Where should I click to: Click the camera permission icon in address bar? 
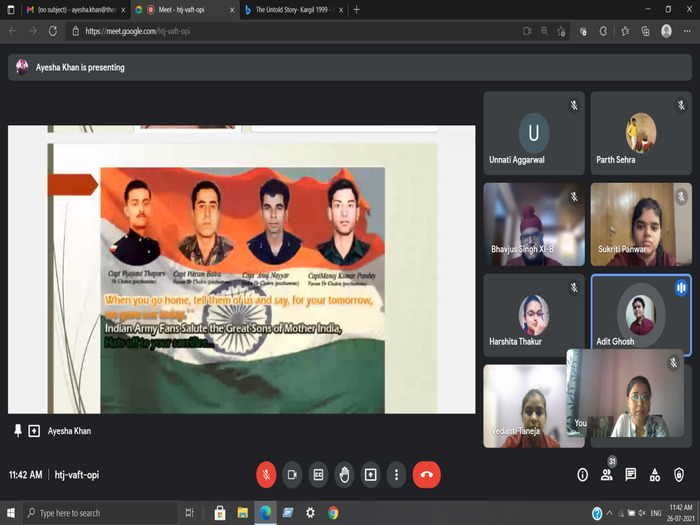pos(527,31)
